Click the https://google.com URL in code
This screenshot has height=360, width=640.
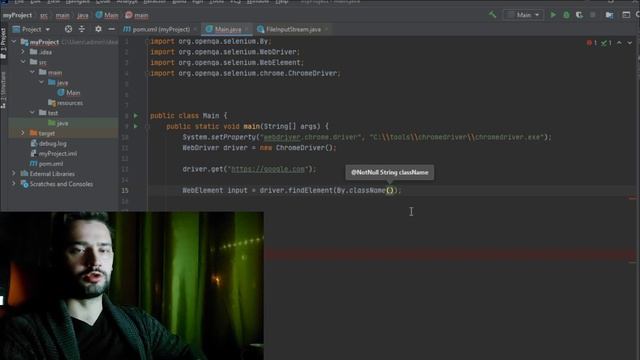pos(268,169)
